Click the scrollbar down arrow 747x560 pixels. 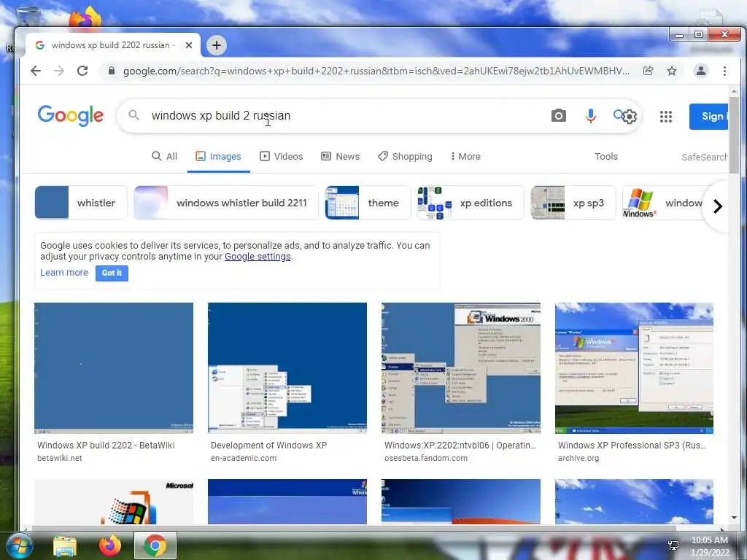pyautogui.click(x=734, y=518)
